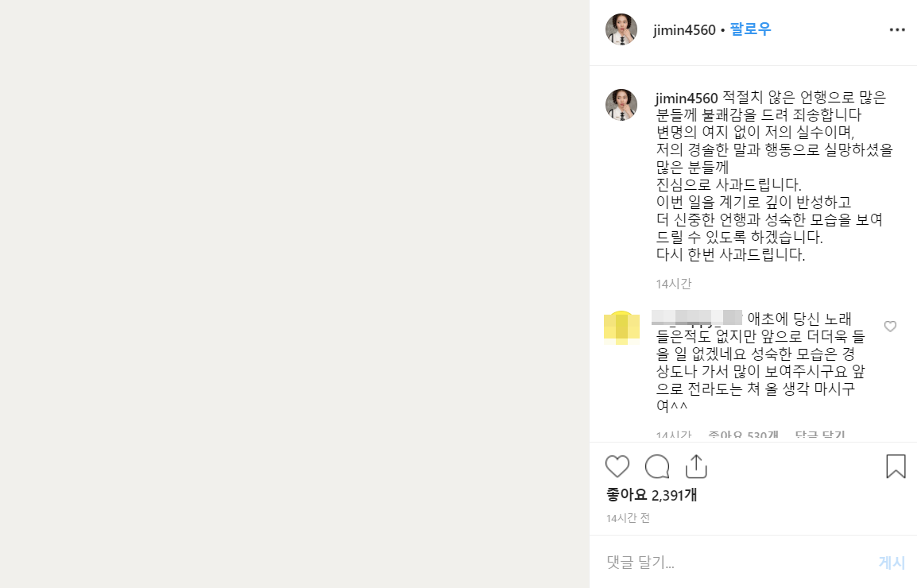Viewport: 917px width, 588px height.
Task: Like the comment with the small heart
Action: [x=890, y=326]
